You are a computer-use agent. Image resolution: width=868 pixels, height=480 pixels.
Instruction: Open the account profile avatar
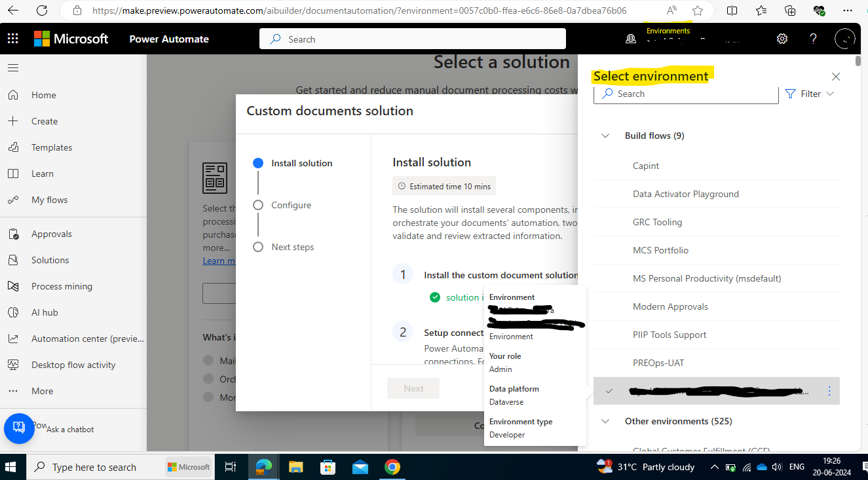(x=845, y=39)
